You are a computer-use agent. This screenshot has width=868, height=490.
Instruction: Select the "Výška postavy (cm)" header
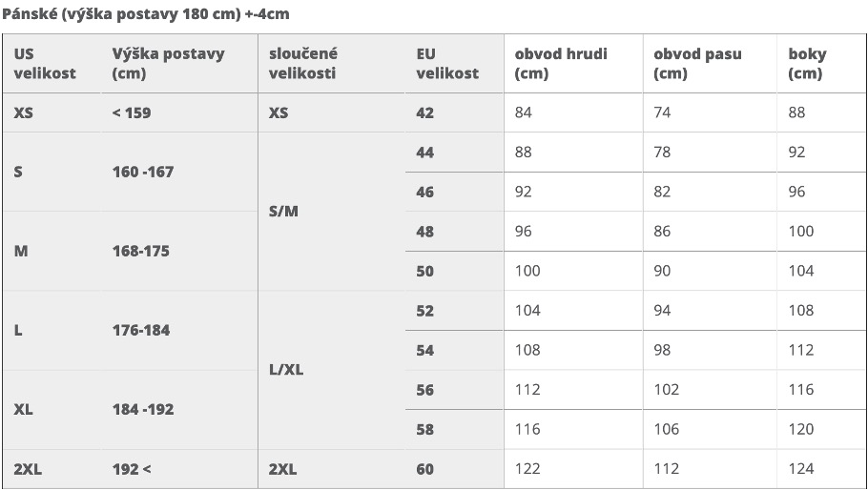tap(168, 63)
